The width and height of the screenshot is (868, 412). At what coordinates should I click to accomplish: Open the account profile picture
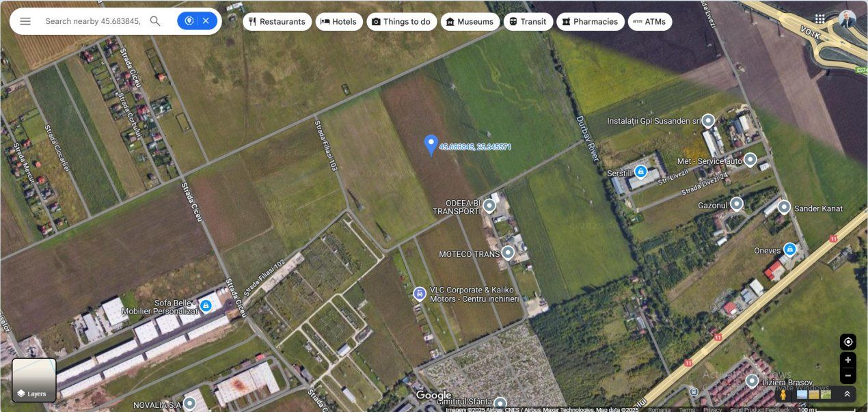tap(847, 19)
